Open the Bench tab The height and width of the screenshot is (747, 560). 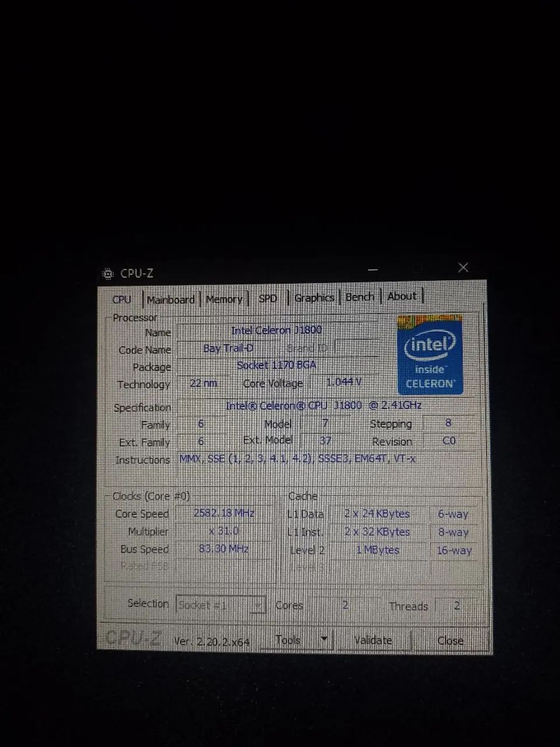360,296
